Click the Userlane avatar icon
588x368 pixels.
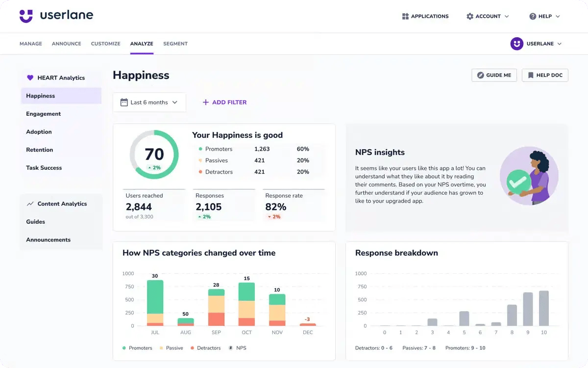517,44
